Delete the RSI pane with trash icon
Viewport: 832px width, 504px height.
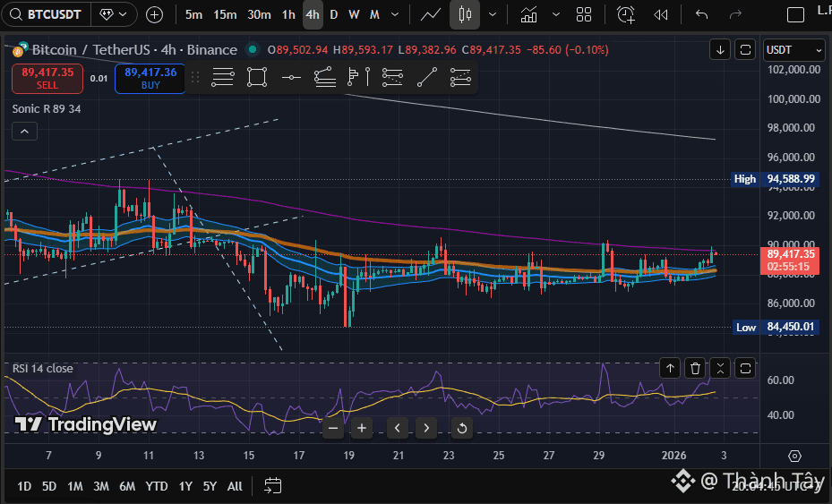point(695,367)
